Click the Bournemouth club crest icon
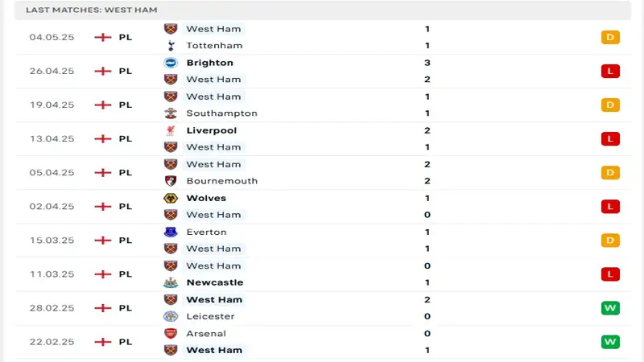The width and height of the screenshot is (644, 362). coord(170,181)
